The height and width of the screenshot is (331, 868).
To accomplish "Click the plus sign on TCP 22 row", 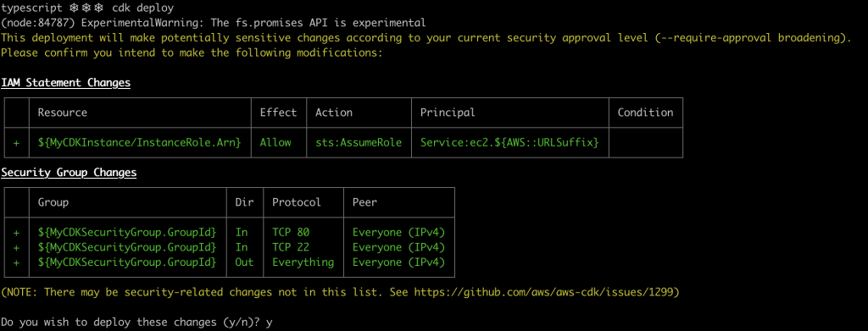I will pos(16,247).
